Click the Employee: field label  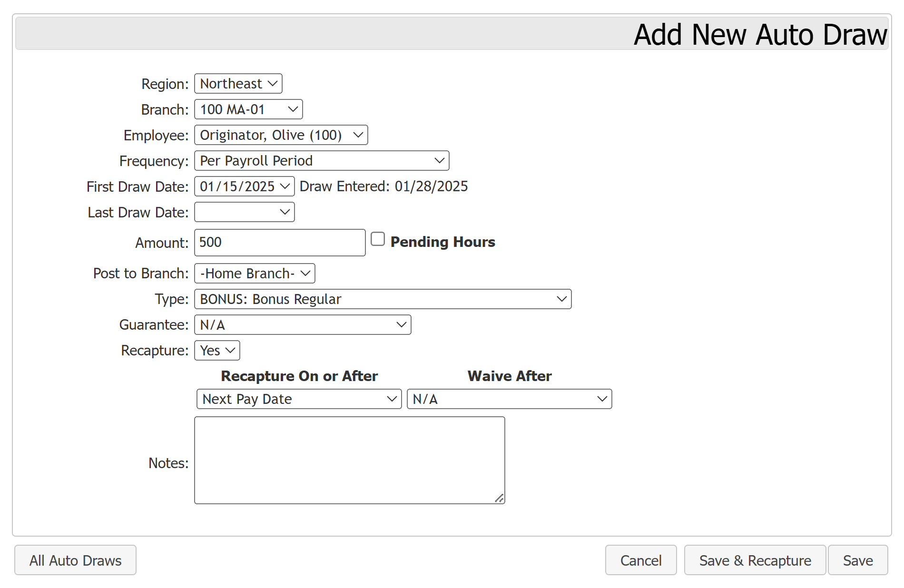[156, 136]
